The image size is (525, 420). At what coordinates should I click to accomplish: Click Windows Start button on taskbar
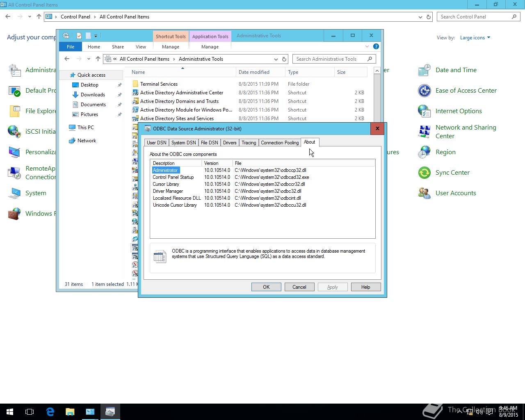(x=10, y=412)
